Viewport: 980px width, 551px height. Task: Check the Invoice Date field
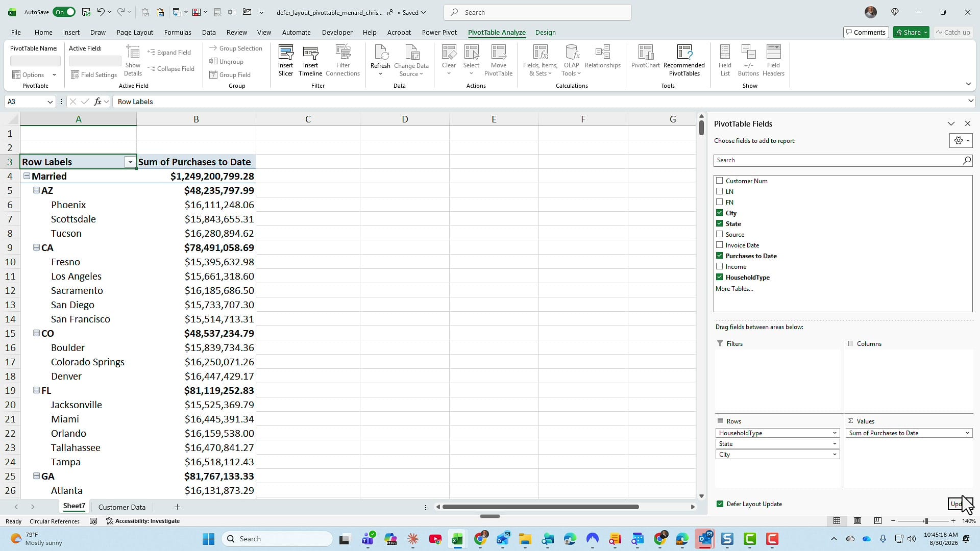point(719,245)
